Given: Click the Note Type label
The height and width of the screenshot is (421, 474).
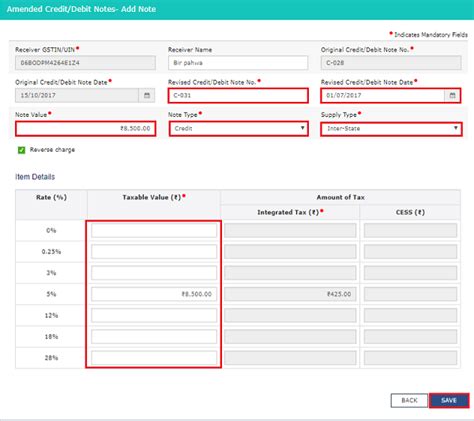Looking at the screenshot, I should [x=183, y=115].
